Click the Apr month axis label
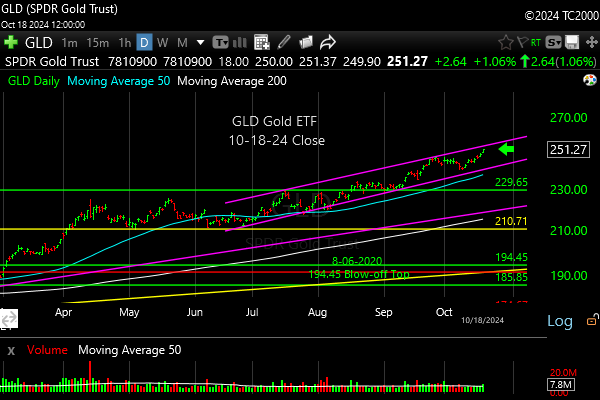 pyautogui.click(x=63, y=312)
